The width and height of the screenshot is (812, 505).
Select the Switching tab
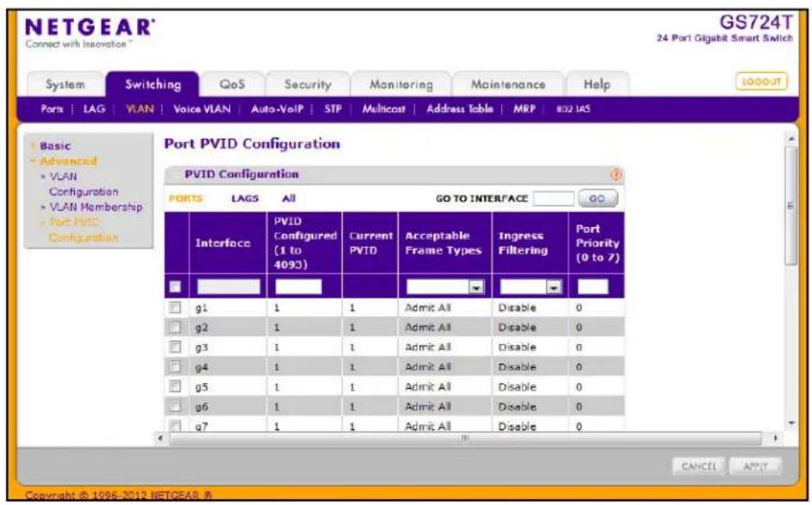coord(152,84)
